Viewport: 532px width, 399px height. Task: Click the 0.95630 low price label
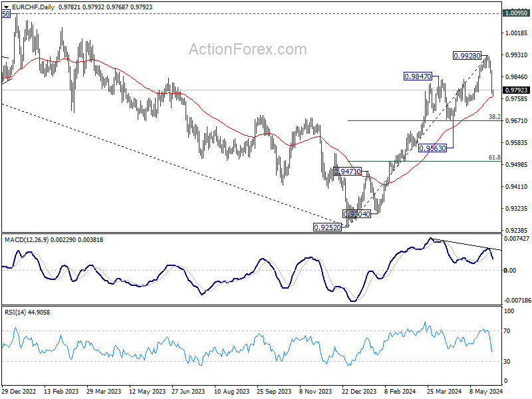[x=432, y=148]
